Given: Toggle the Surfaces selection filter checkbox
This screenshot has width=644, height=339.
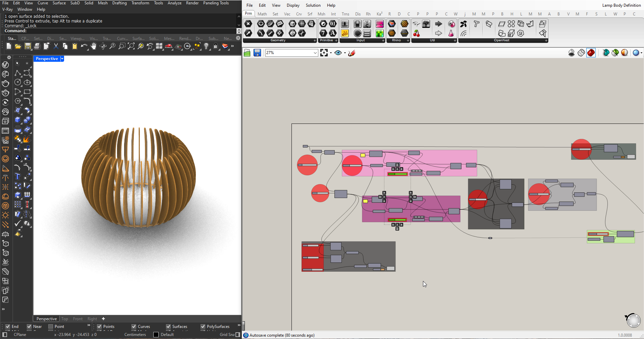Looking at the screenshot, I should click(x=168, y=327).
